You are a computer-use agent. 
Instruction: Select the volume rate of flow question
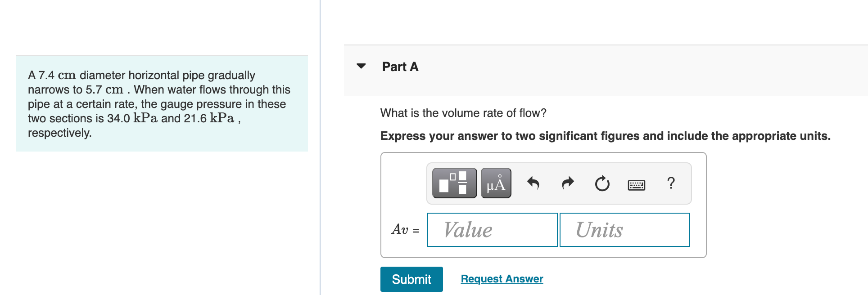pos(463,113)
